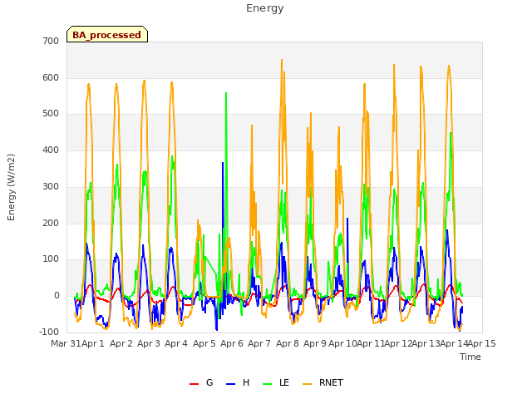Click the Apr 2 x-axis label
The height and width of the screenshot is (399, 532).
tap(121, 343)
